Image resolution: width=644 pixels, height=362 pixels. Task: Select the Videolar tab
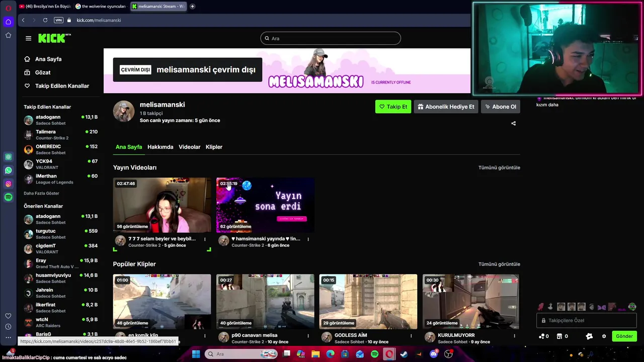tap(189, 147)
